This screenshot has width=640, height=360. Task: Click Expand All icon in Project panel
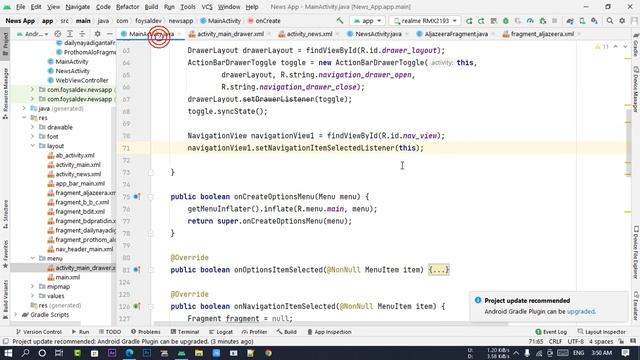[70, 34]
